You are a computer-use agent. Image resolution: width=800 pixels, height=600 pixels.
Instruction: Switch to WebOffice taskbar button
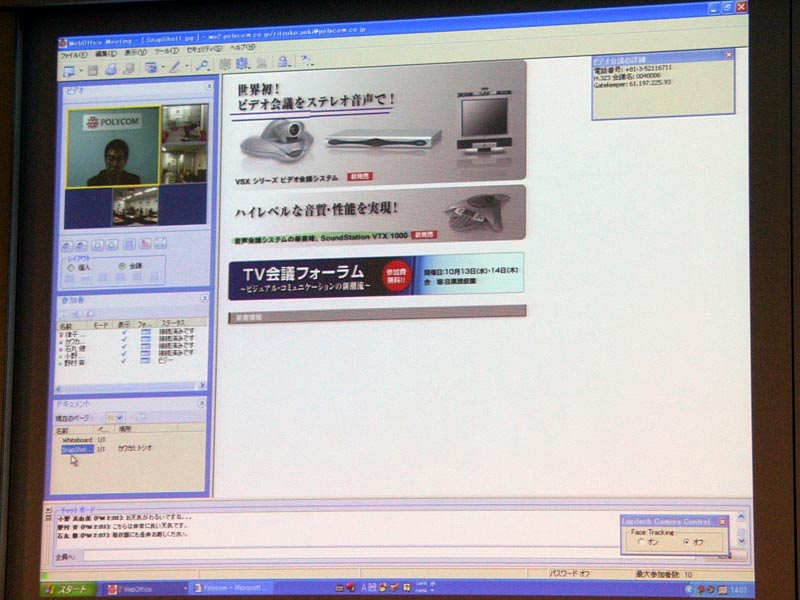point(143,589)
